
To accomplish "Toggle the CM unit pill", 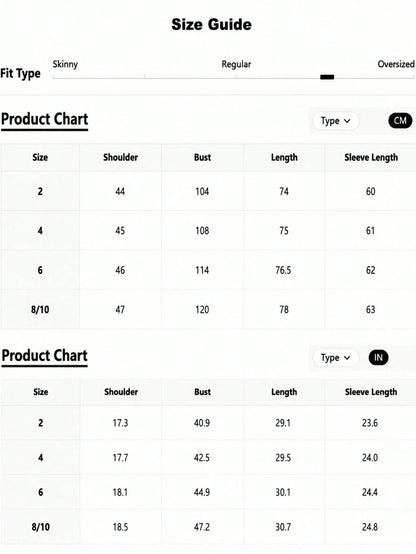I will click(x=400, y=121).
